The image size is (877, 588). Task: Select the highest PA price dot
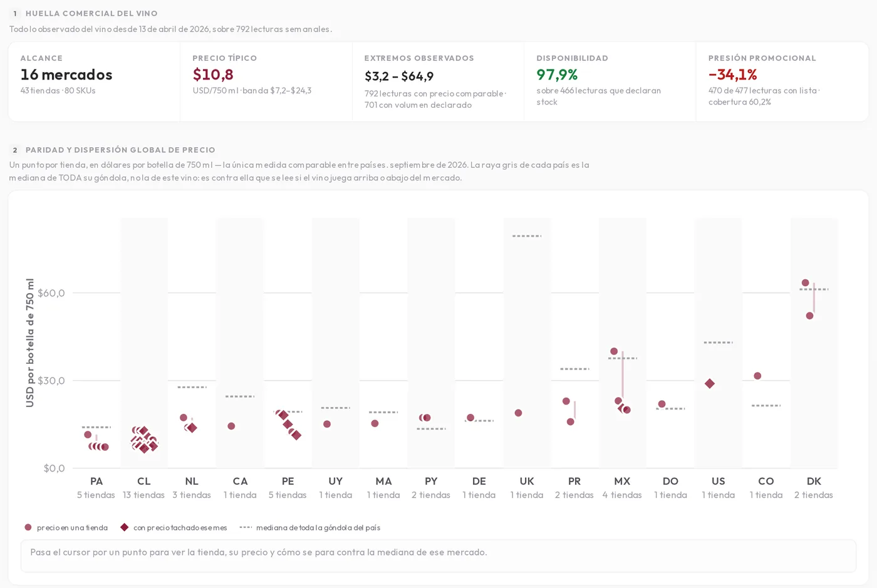click(88, 435)
